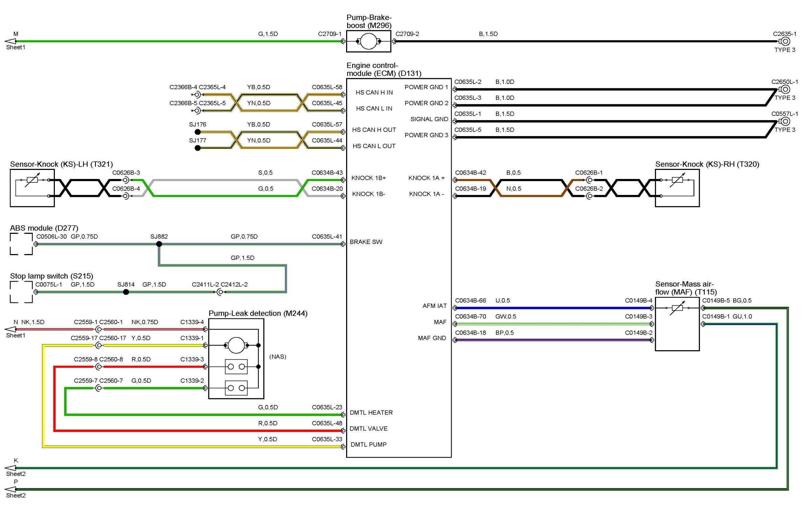812x514 pixels.
Task: Click the ABS module D277 dashed box
Action: coord(21,244)
